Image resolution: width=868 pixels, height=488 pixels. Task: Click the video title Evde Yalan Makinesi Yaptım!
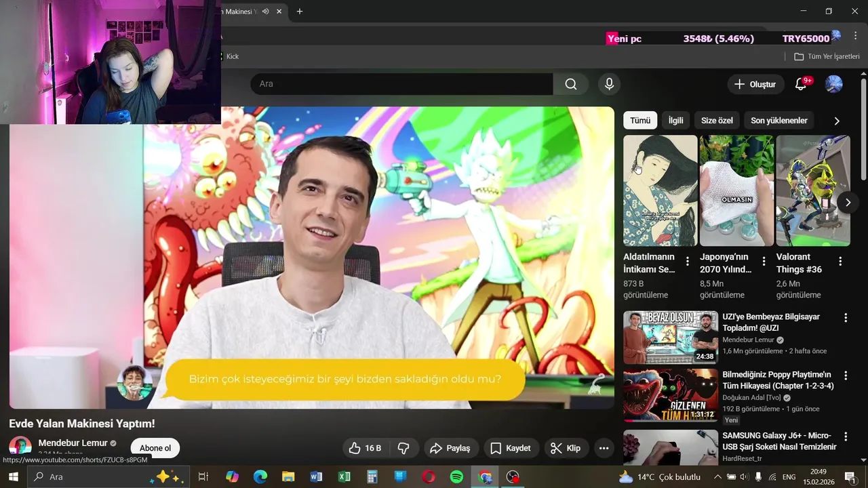pyautogui.click(x=82, y=424)
